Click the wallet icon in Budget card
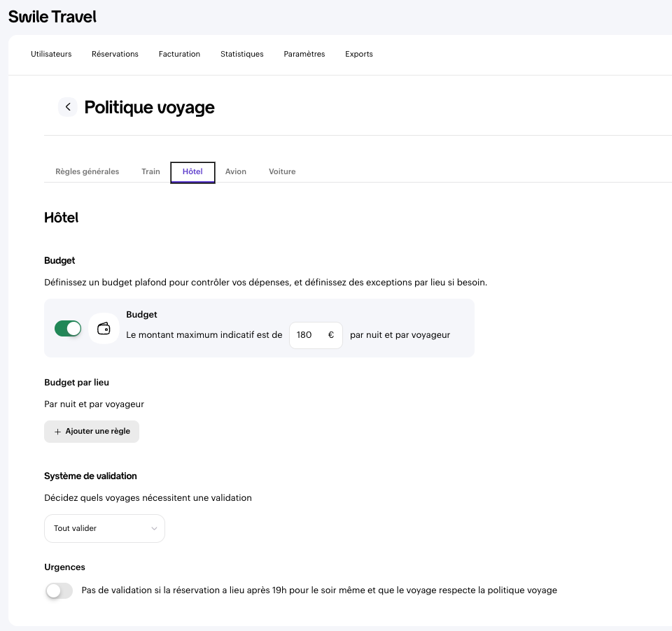This screenshot has height=631, width=672. pyautogui.click(x=104, y=328)
